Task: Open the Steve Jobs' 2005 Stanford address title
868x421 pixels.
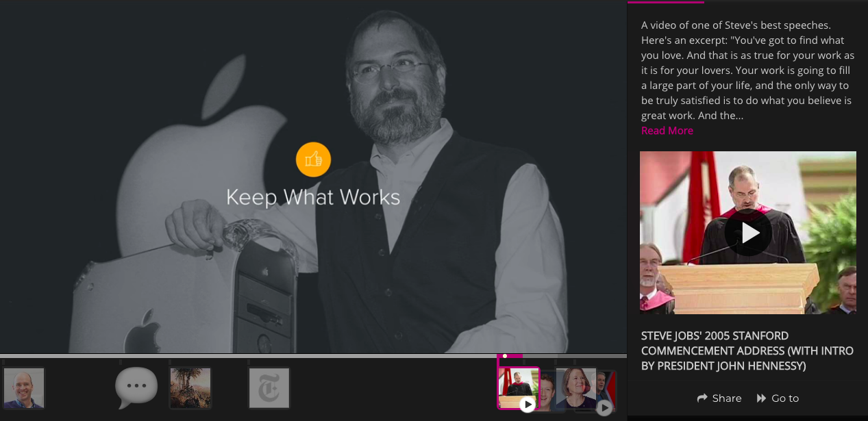Action: point(747,350)
